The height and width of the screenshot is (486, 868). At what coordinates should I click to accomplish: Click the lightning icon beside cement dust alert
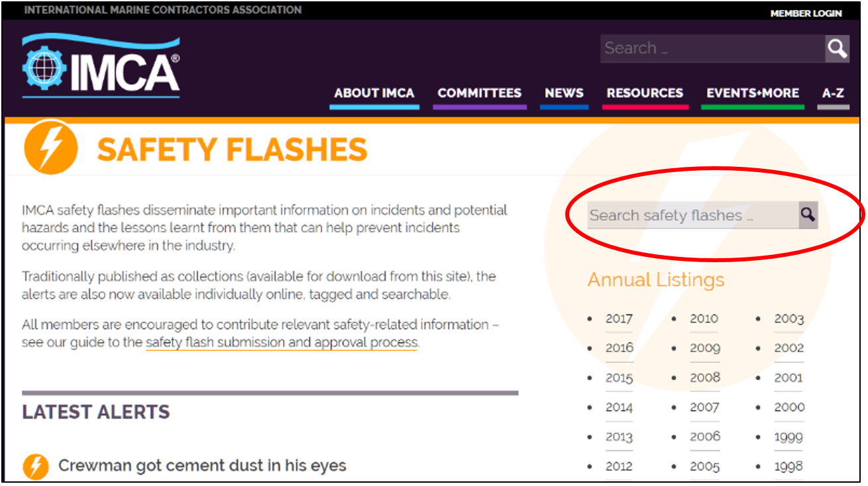(x=36, y=466)
